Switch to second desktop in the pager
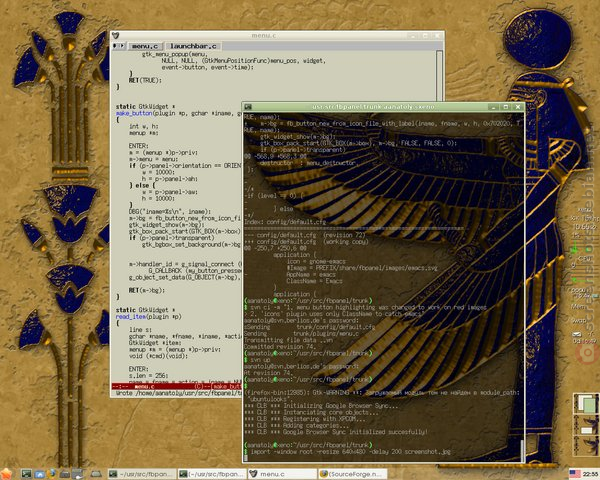Viewport: 600px width, 480px height. point(585,424)
